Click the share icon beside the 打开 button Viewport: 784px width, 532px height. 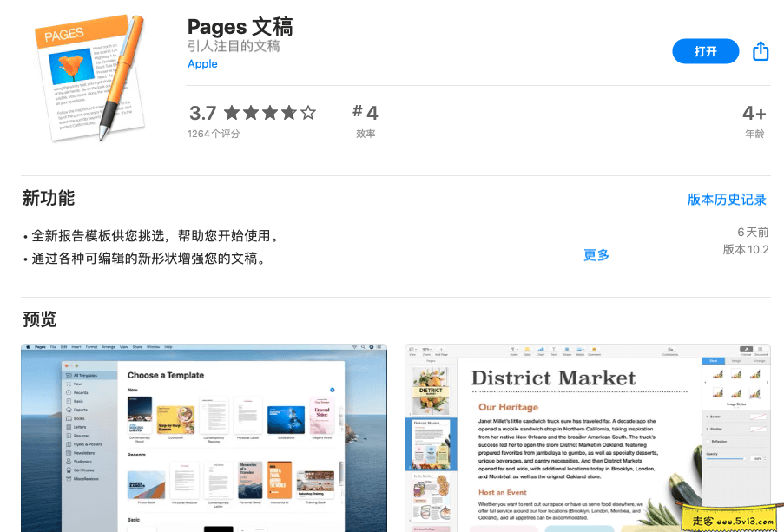pyautogui.click(x=761, y=51)
